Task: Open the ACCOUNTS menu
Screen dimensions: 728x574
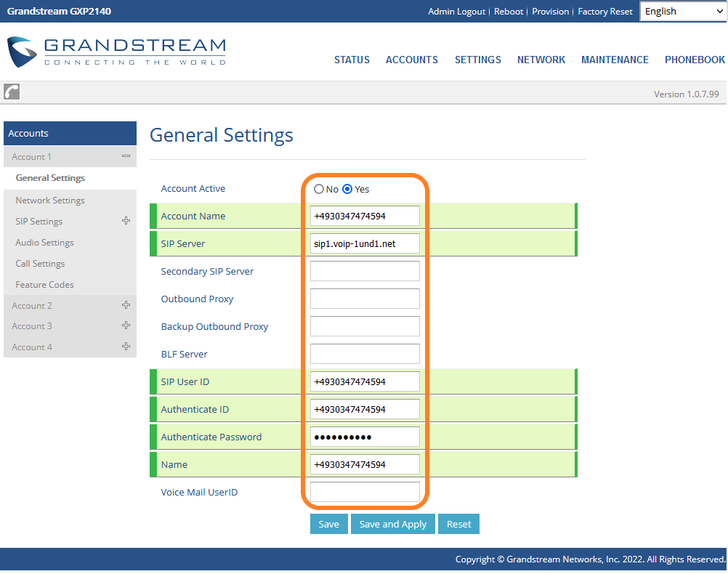Action: (412, 60)
